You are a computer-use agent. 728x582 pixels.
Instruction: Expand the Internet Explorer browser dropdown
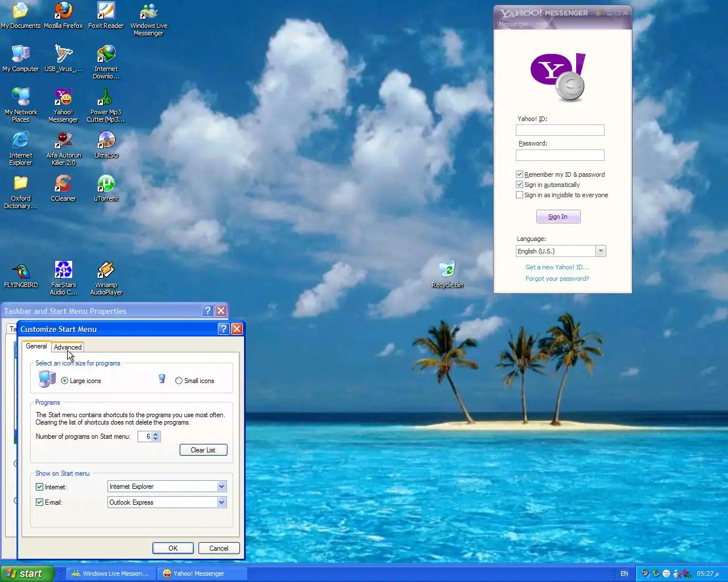tap(222, 487)
